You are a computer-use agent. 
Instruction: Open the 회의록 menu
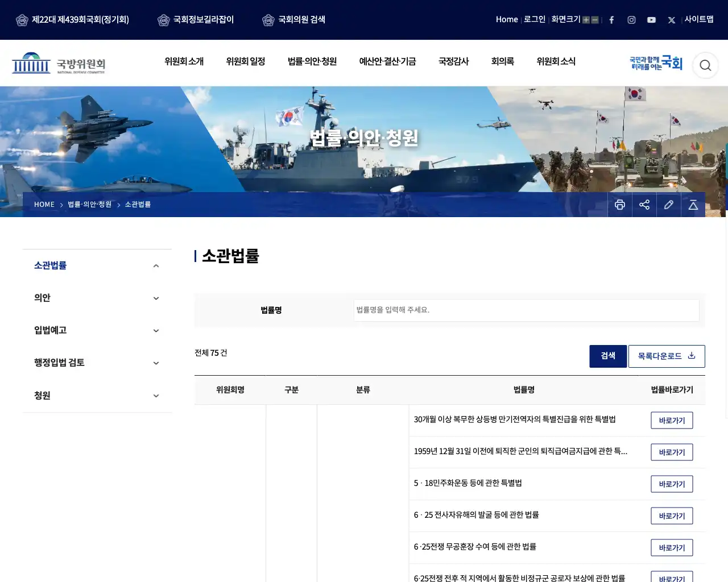pos(503,61)
